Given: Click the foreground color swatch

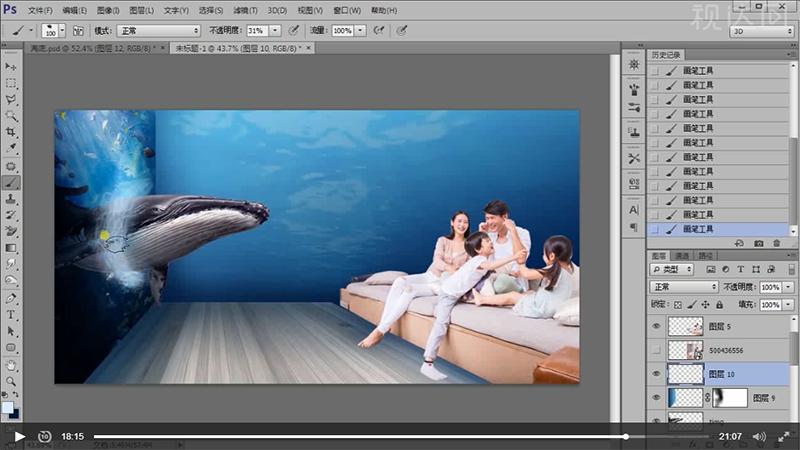Looking at the screenshot, I should [x=8, y=408].
